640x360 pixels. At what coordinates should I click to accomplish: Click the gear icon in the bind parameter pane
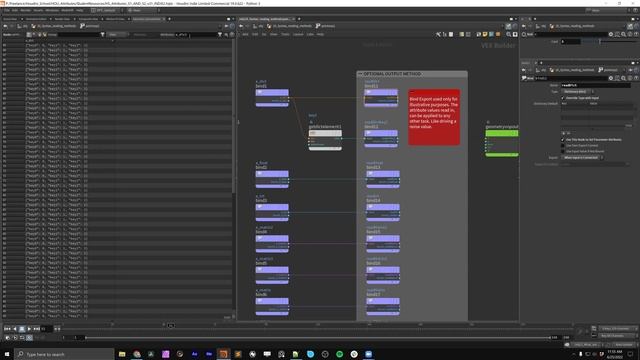[611, 78]
